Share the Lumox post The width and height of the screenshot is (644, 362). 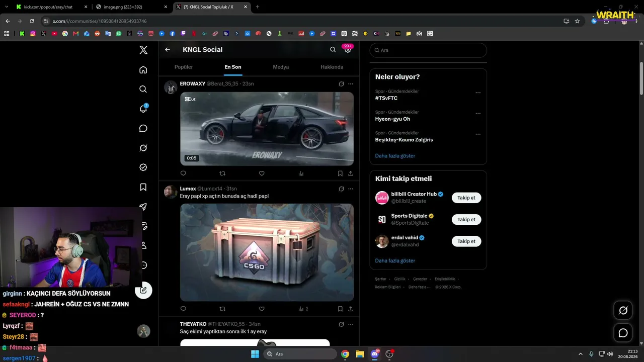pos(351,309)
